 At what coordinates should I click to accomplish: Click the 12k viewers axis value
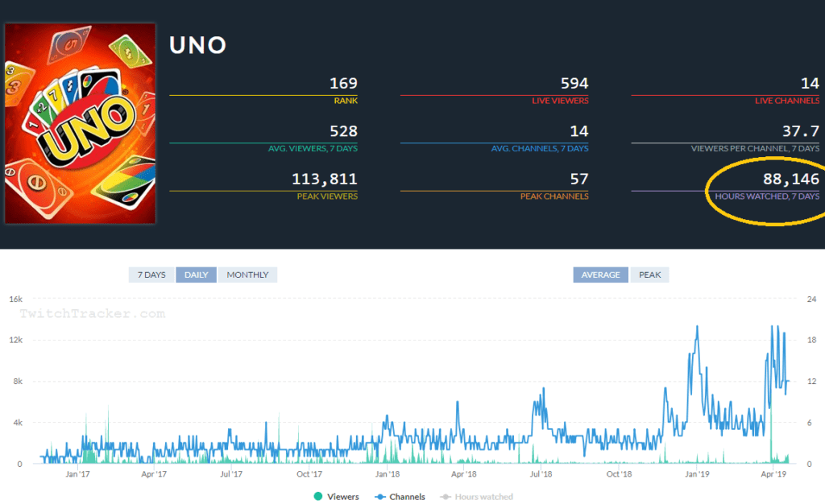16,340
